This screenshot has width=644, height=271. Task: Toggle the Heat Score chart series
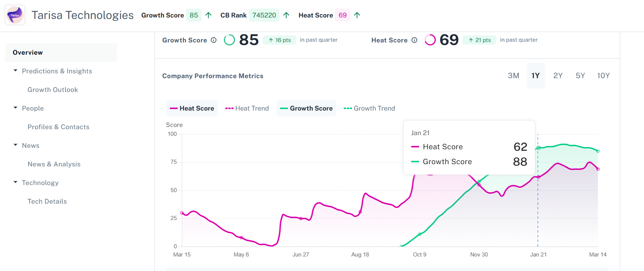pyautogui.click(x=192, y=108)
